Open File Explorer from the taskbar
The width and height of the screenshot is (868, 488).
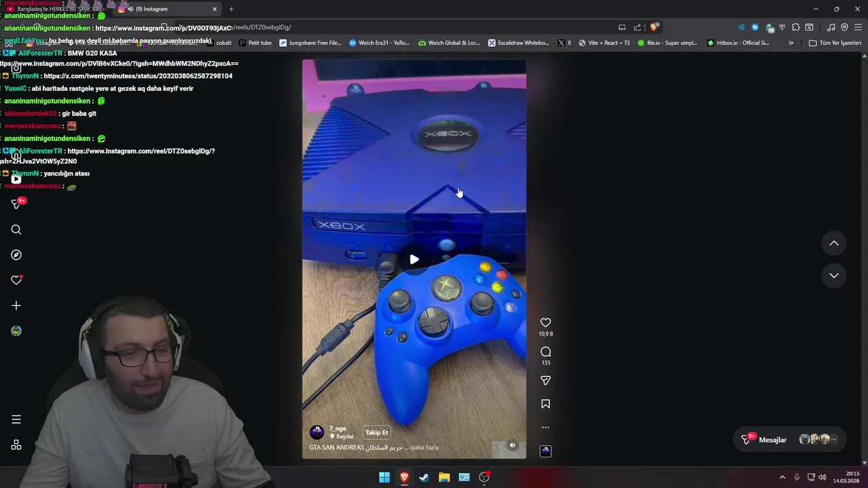(444, 477)
